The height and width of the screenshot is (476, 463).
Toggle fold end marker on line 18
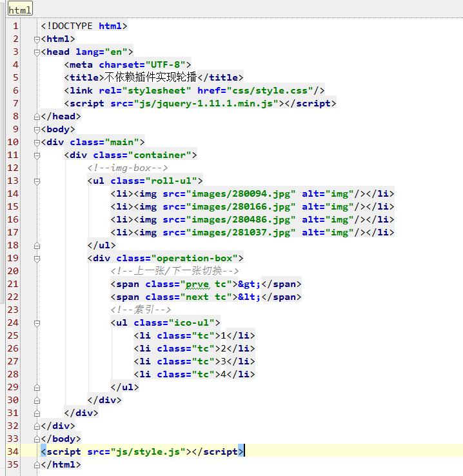point(37,246)
